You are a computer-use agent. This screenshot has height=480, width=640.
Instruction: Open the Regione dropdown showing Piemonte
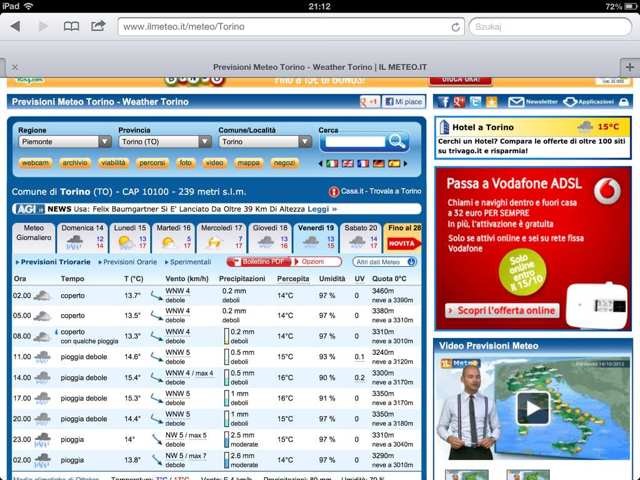point(65,142)
